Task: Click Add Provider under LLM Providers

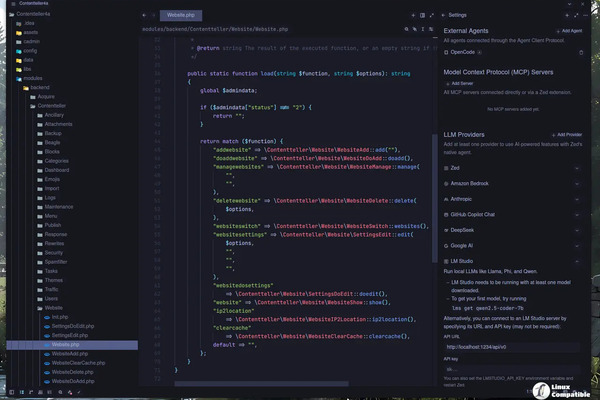Action: coord(567,135)
